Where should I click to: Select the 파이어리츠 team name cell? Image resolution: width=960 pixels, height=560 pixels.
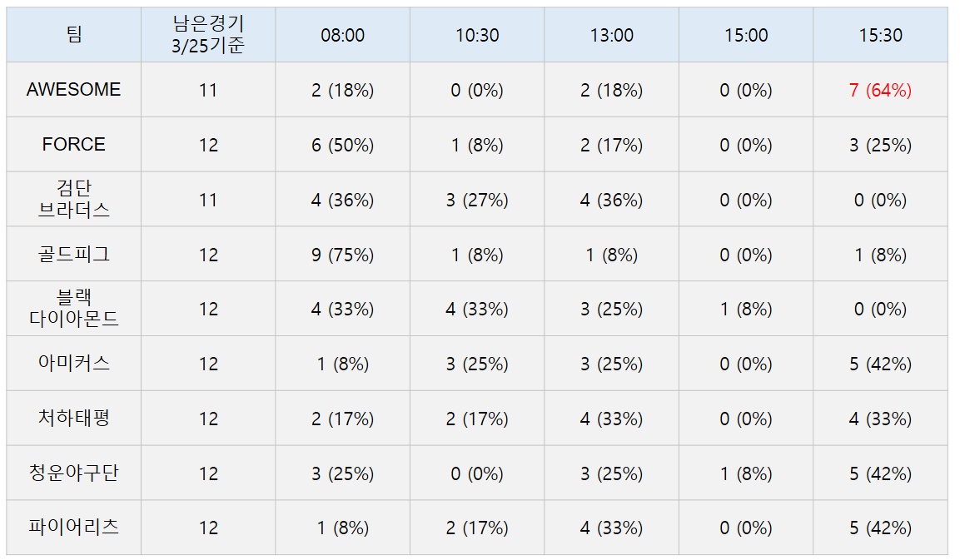[73, 528]
